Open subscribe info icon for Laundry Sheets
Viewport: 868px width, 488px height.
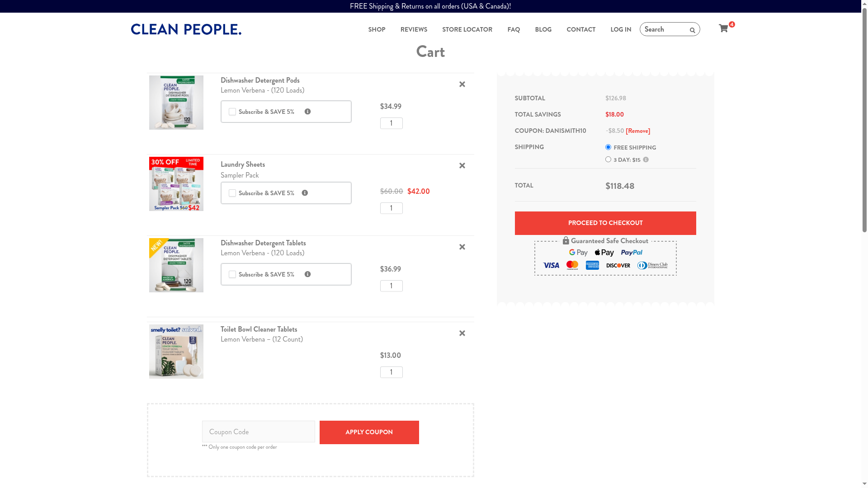pyautogui.click(x=305, y=193)
